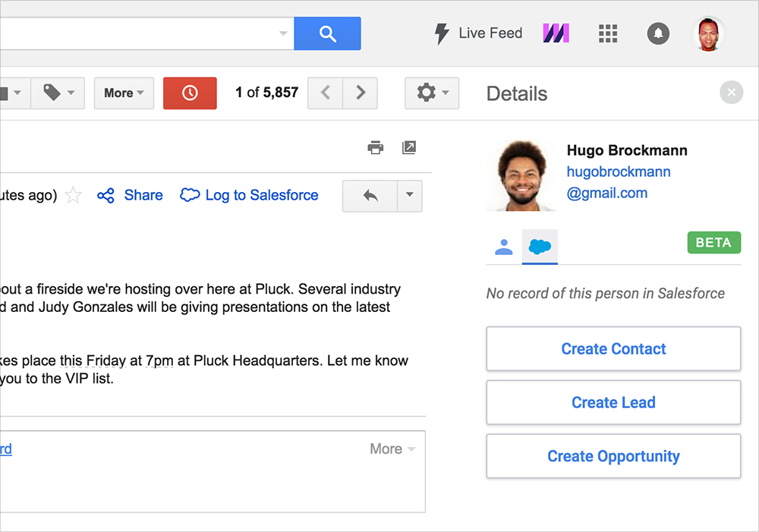Click the blue search button
The image size is (759, 532).
tap(327, 33)
